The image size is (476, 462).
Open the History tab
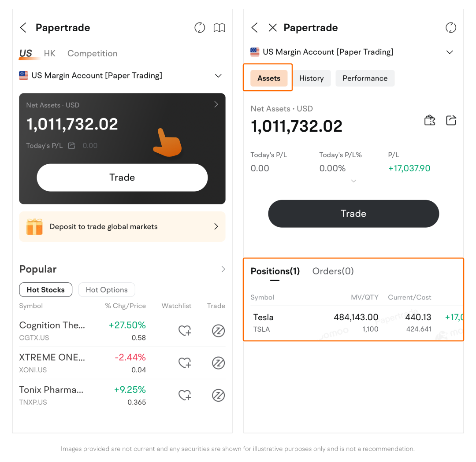[x=312, y=78]
